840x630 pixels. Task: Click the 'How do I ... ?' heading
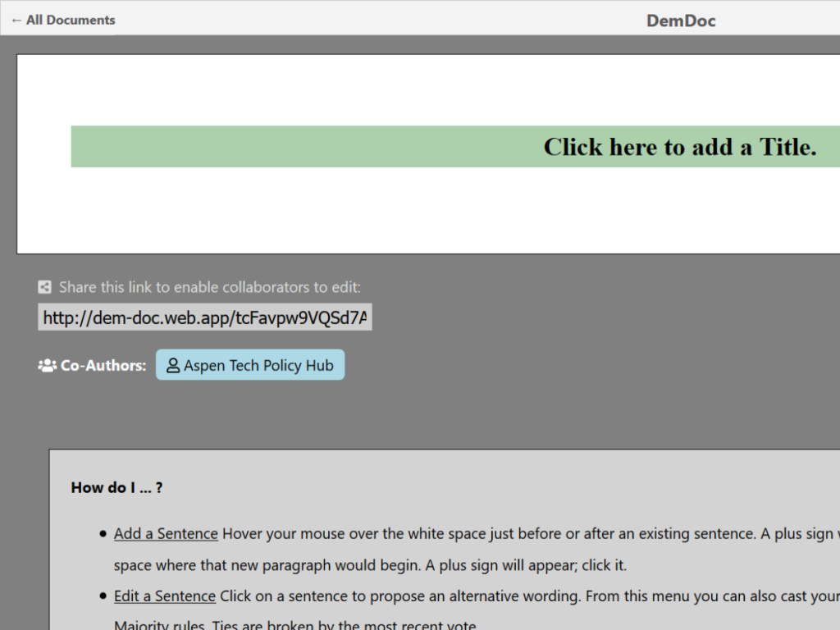(x=116, y=488)
